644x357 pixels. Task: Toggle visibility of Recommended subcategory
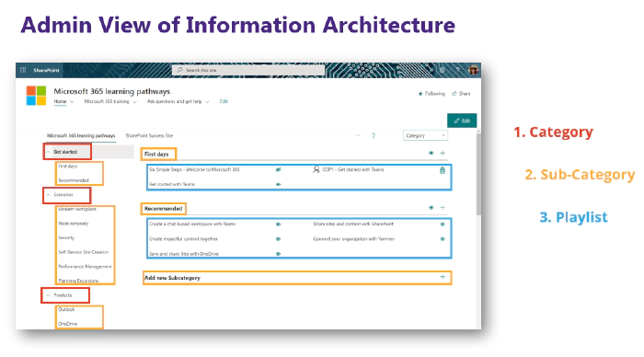pos(431,207)
